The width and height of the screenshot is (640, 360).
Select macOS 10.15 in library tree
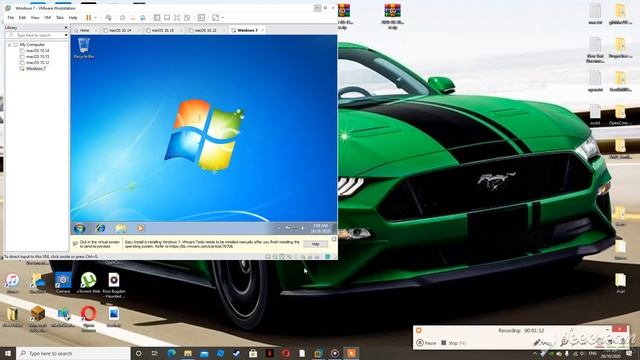tap(37, 57)
